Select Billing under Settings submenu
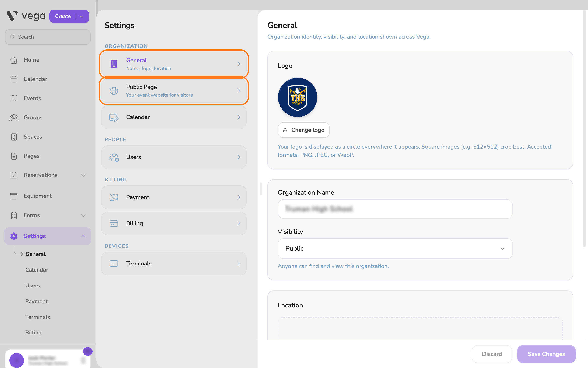Viewport: 588px width, 368px height. pos(33,333)
